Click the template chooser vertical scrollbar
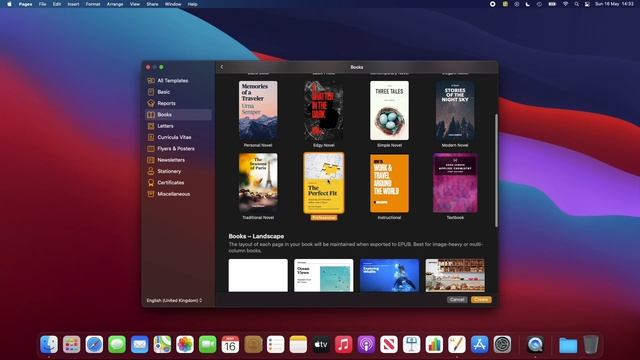Image resolution: width=640 pixels, height=360 pixels. pos(496,170)
